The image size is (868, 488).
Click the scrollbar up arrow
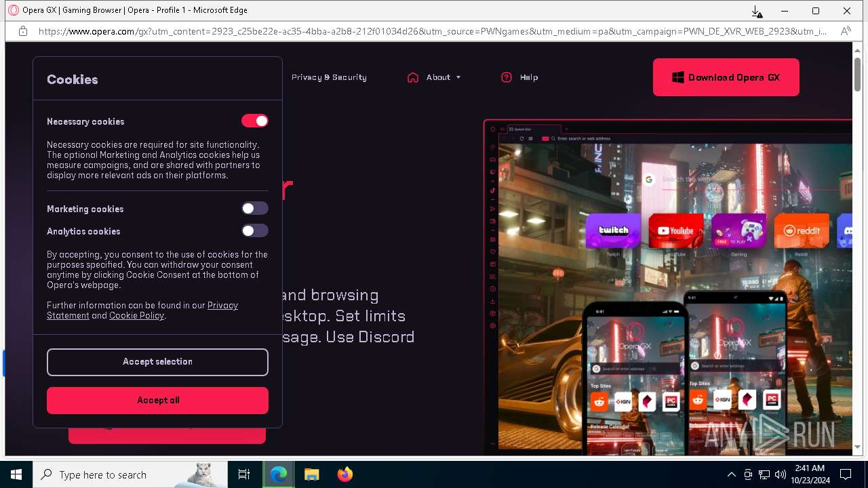pyautogui.click(x=858, y=49)
